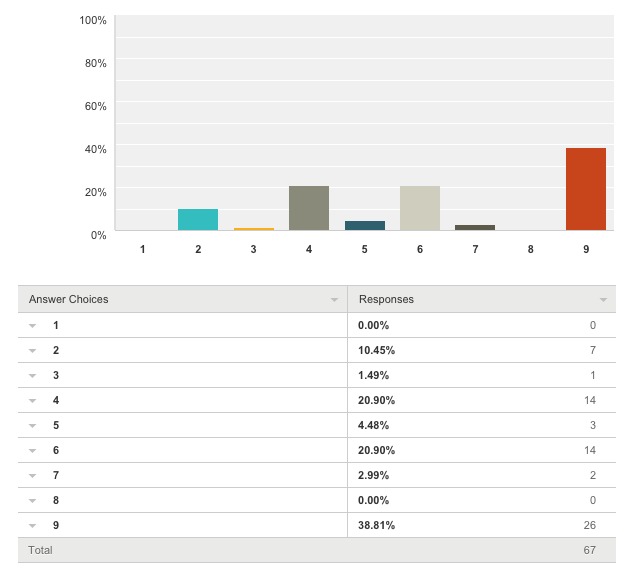Expand the row arrow for answer choice 2
The height and width of the screenshot is (573, 630).
[x=32, y=351]
